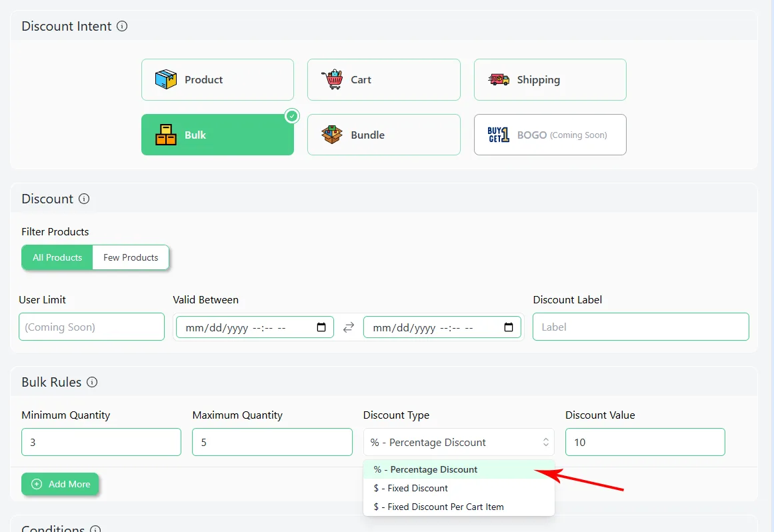The height and width of the screenshot is (532, 774).
Task: Open info icon next to Conditions
Action: pyautogui.click(x=95, y=529)
